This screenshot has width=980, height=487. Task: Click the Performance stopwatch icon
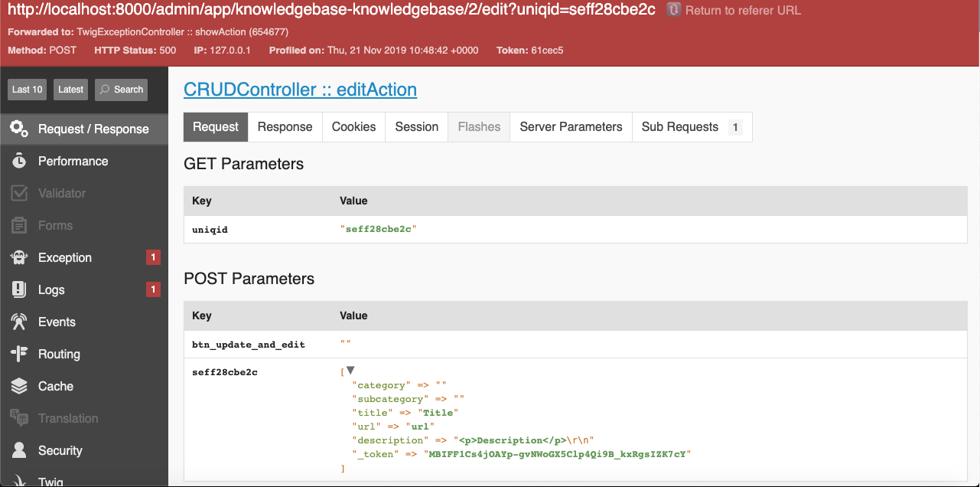click(x=19, y=161)
